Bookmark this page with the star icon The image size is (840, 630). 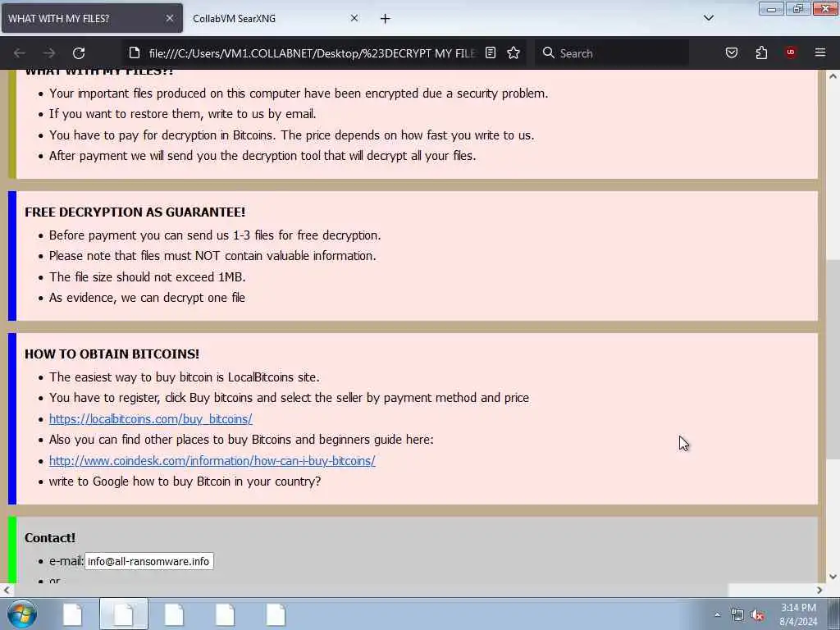coord(514,53)
